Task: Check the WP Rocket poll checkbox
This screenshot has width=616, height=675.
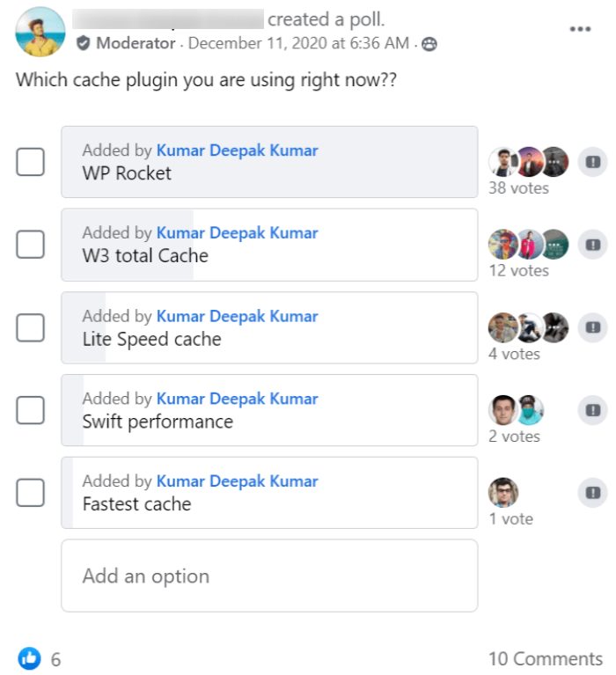Action: [x=31, y=161]
